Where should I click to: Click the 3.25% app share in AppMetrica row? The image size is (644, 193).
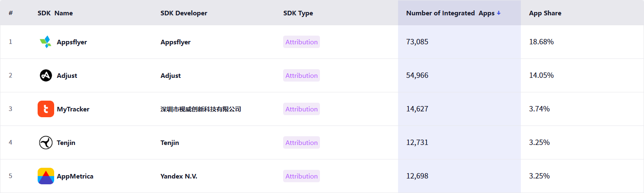(x=539, y=176)
